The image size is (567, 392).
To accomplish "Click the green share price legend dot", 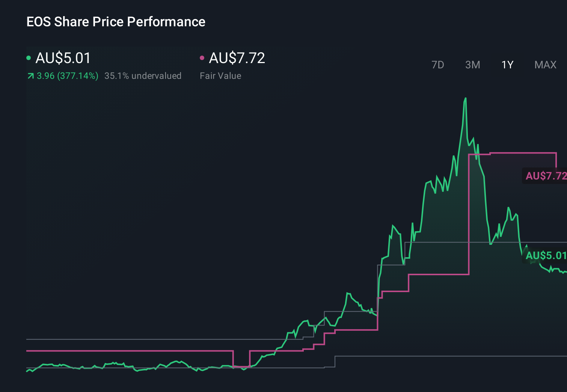I will [x=29, y=57].
